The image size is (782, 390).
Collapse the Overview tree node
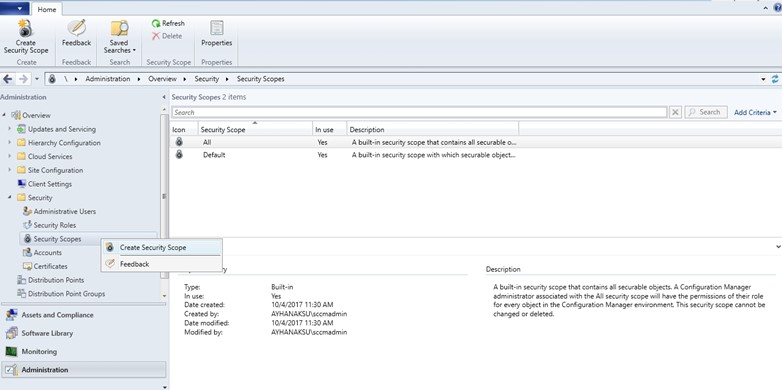pyautogui.click(x=4, y=115)
